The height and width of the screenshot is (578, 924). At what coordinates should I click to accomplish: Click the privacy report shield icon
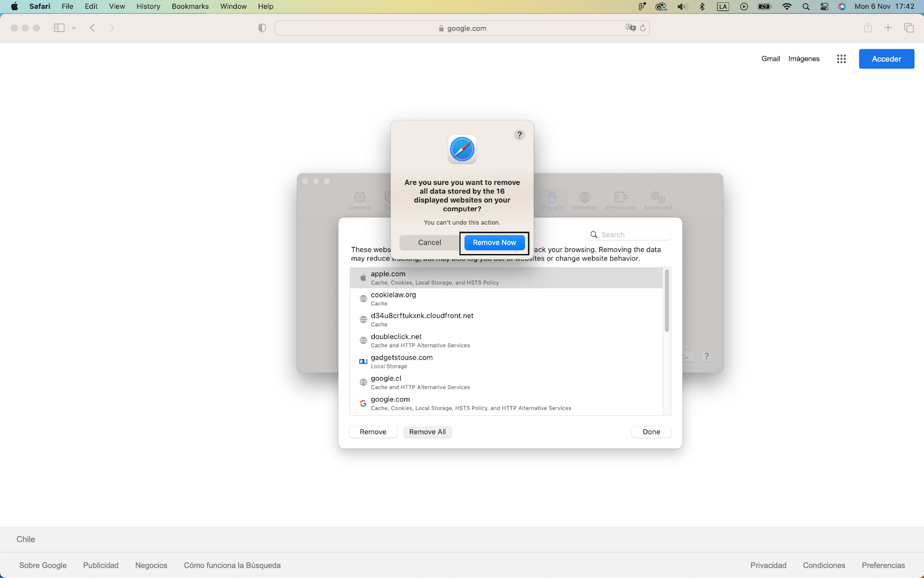click(x=262, y=28)
